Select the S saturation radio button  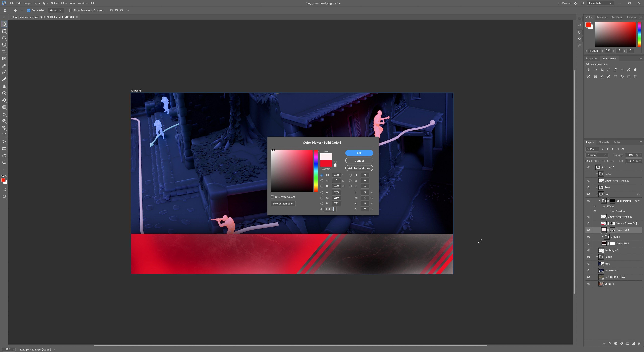pyautogui.click(x=322, y=181)
